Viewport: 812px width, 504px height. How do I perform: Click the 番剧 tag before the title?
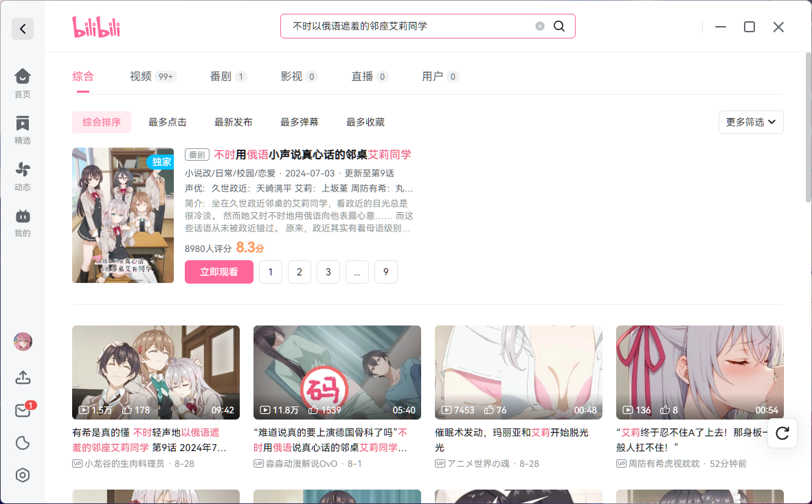(x=196, y=154)
